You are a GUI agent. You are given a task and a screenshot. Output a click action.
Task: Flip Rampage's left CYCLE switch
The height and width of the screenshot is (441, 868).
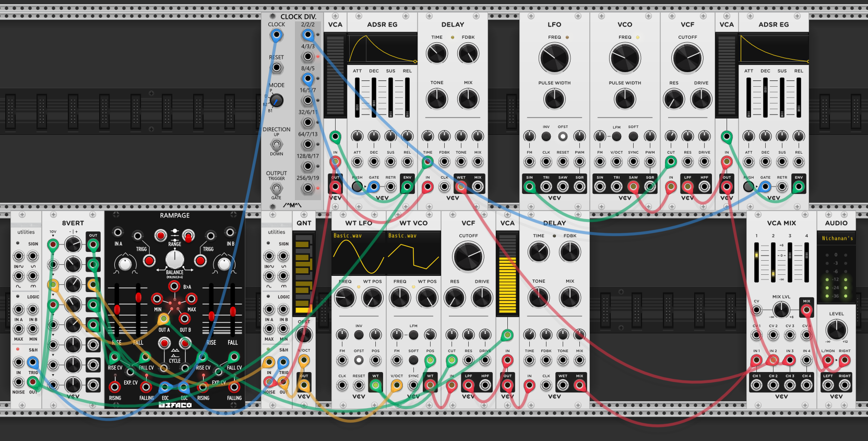click(x=164, y=343)
